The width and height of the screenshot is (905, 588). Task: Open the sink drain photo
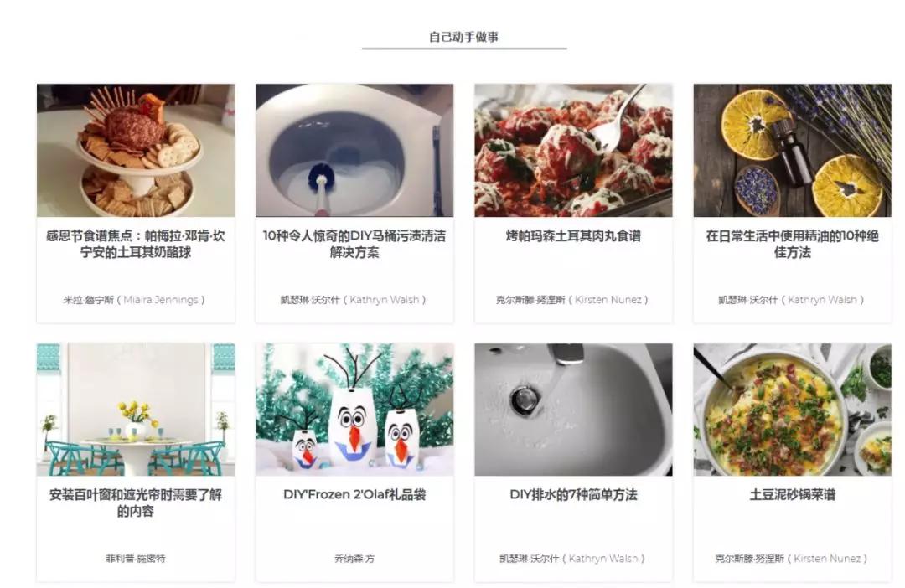(x=573, y=410)
